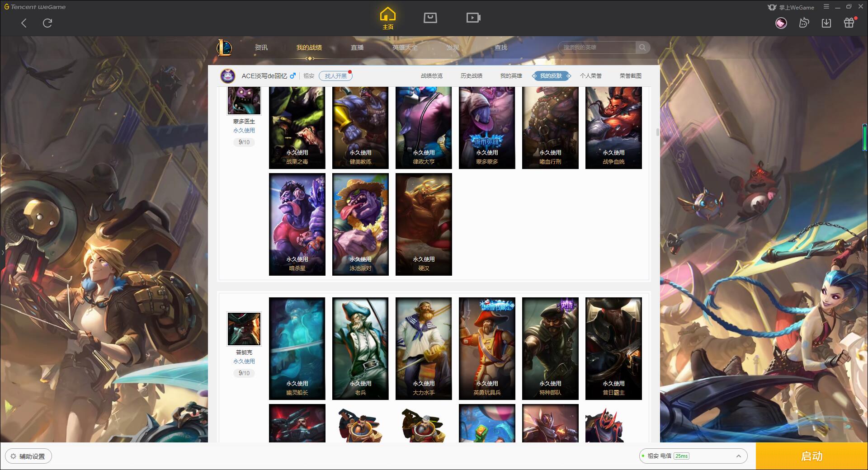The image size is (868, 470).
Task: Open the 昔日霸主 skin card
Action: point(613,348)
